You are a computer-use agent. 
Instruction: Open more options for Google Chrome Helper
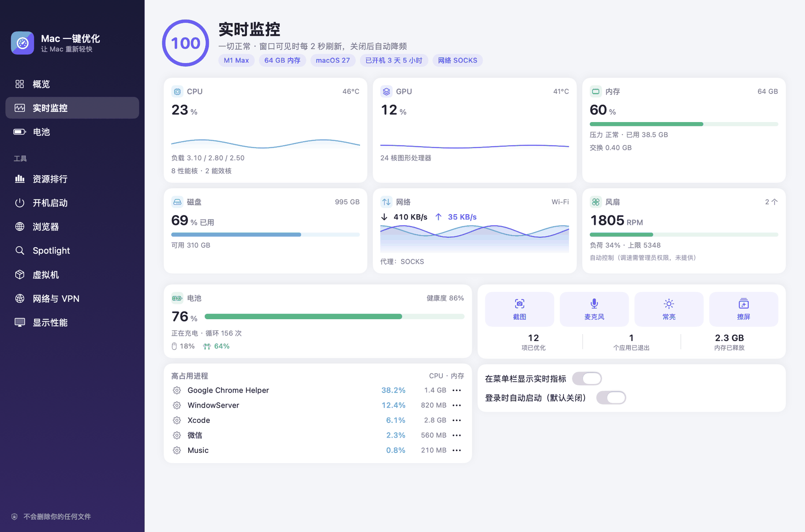[457, 390]
